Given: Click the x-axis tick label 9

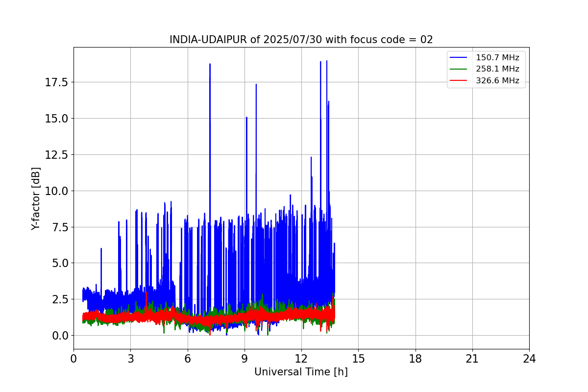Looking at the screenshot, I should pyautogui.click(x=244, y=359).
